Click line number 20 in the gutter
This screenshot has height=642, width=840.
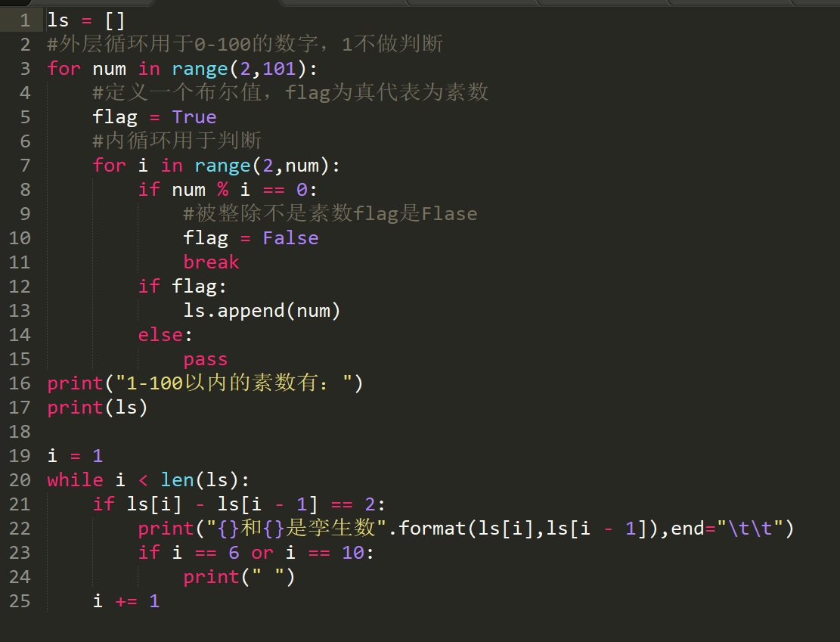20,479
